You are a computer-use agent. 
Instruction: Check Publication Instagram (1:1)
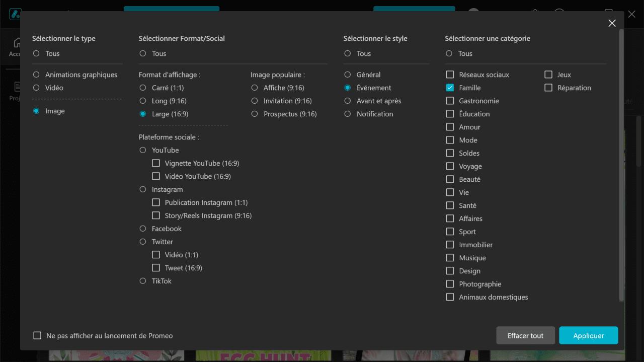(x=156, y=202)
